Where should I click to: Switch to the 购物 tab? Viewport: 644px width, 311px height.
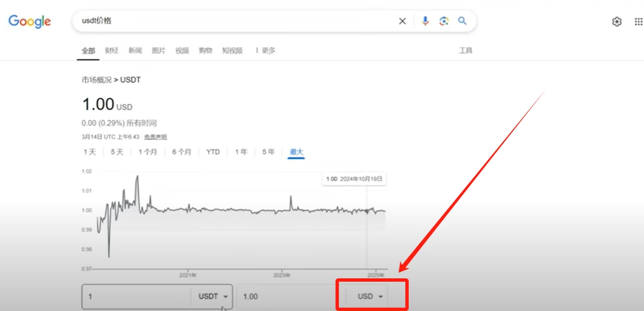(x=205, y=51)
